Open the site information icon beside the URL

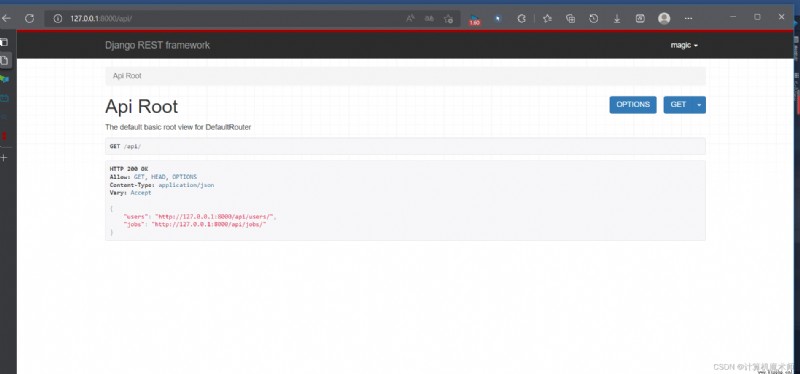(x=58, y=18)
